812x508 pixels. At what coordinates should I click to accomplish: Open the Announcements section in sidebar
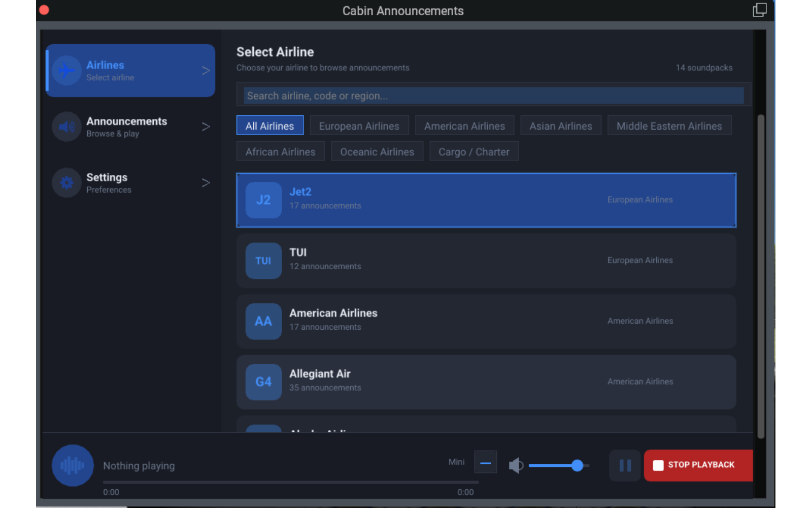pyautogui.click(x=130, y=126)
